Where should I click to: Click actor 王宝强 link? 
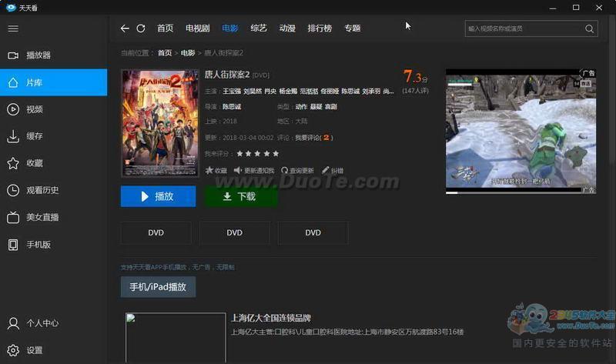coord(232,91)
